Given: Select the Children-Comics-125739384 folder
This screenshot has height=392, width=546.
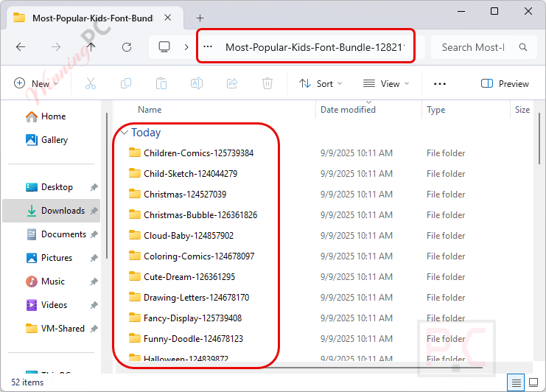Looking at the screenshot, I should [x=198, y=153].
